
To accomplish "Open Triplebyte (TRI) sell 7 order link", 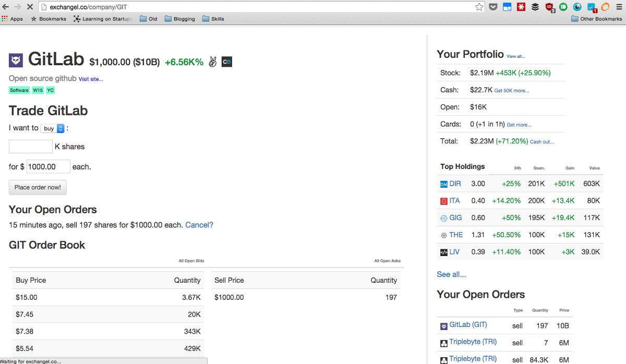I will click(x=473, y=342).
